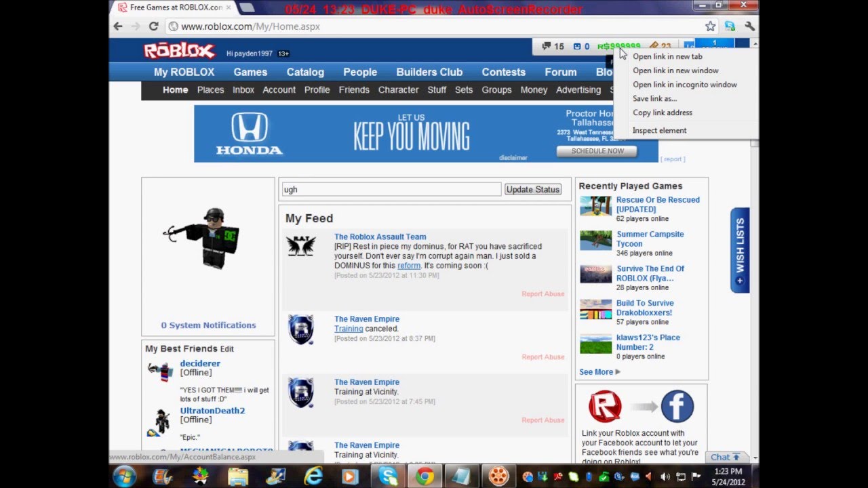Open Rescue Or Be Rescued game thumbnail

(x=595, y=206)
